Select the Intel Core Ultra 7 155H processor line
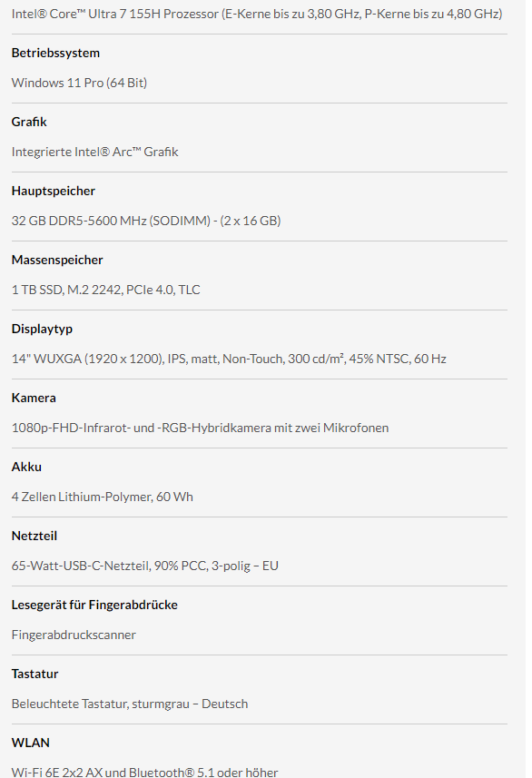The image size is (532, 778). click(257, 14)
